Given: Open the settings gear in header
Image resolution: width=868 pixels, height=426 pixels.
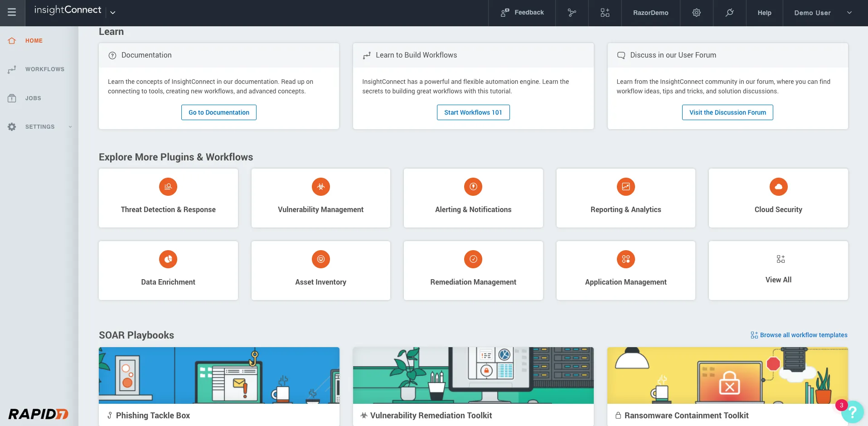Looking at the screenshot, I should click(697, 13).
